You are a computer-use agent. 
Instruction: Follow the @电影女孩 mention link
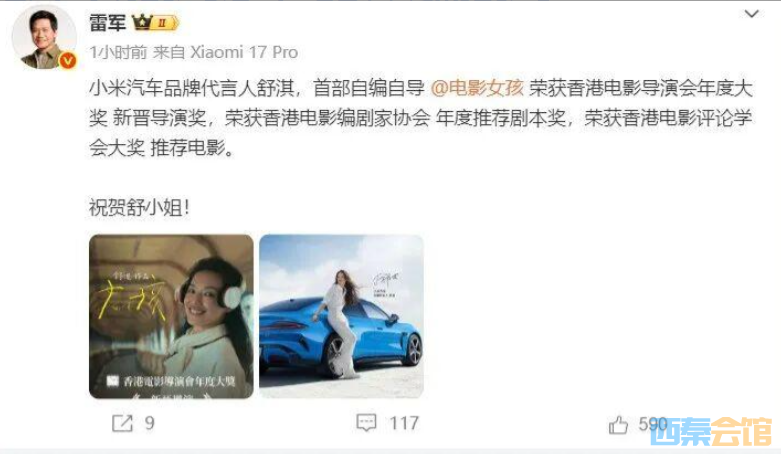477,88
